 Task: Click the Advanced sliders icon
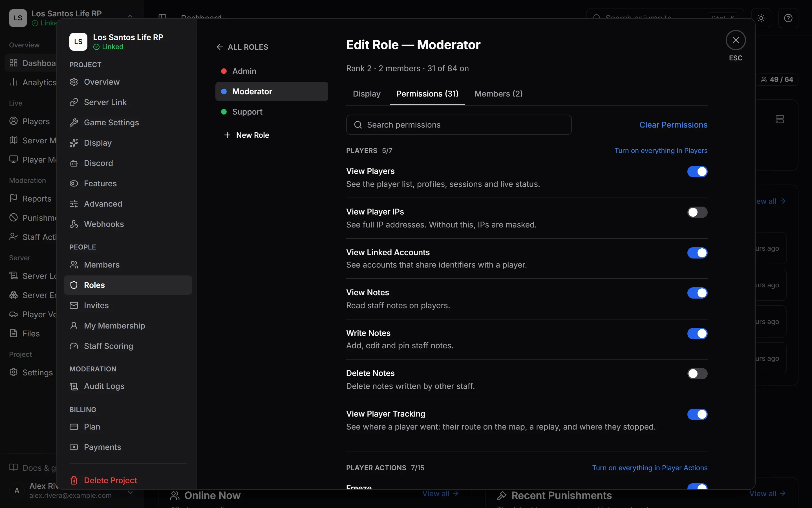(74, 204)
